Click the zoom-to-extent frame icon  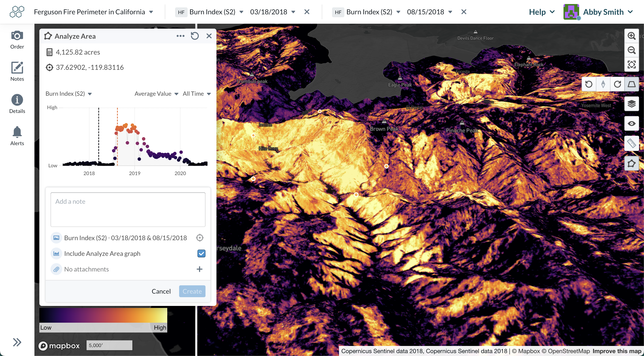click(631, 65)
